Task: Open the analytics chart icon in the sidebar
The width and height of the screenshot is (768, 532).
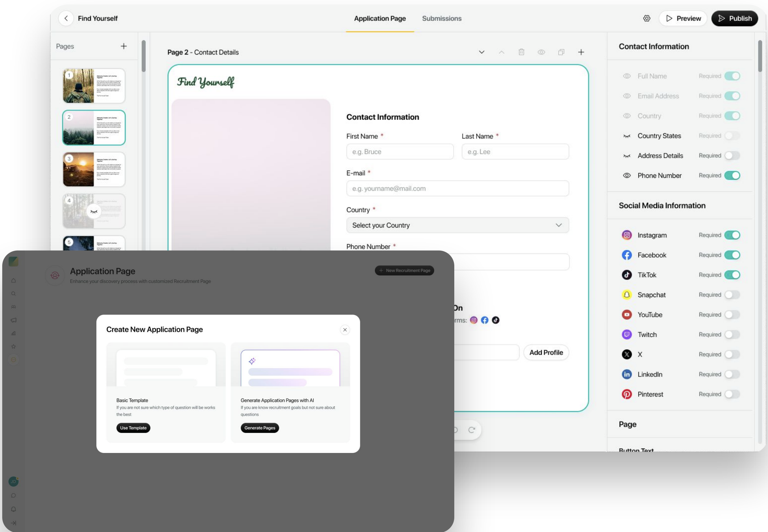Action: pyautogui.click(x=14, y=333)
